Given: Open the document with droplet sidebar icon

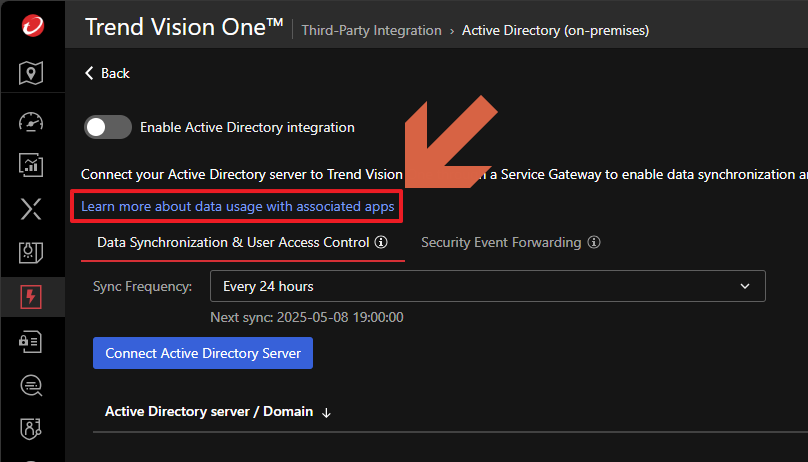Looking at the screenshot, I should [31, 253].
